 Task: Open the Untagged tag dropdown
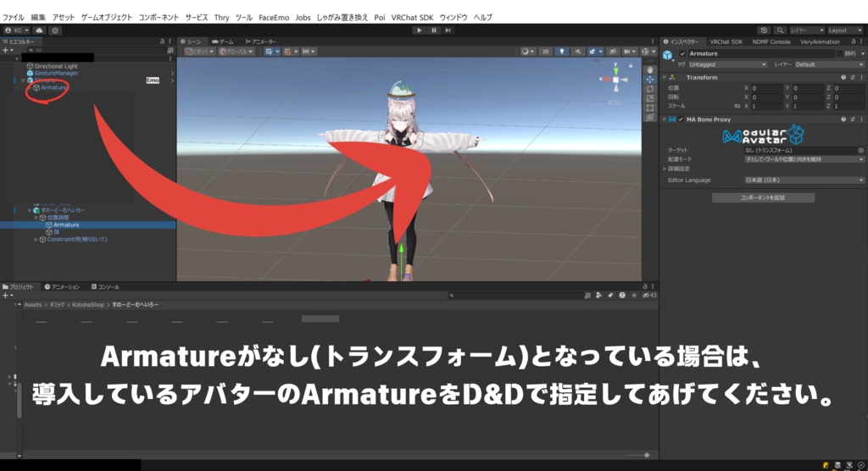(727, 64)
